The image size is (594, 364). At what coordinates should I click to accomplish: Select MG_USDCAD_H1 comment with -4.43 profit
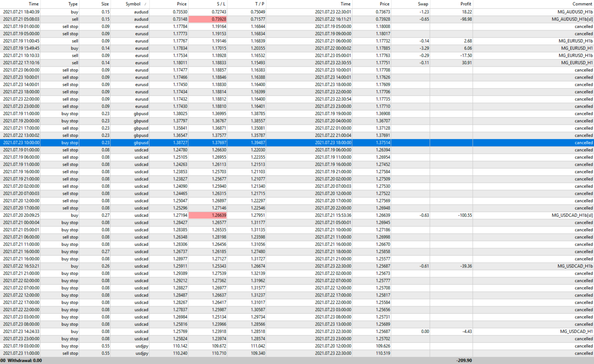pos(576,331)
